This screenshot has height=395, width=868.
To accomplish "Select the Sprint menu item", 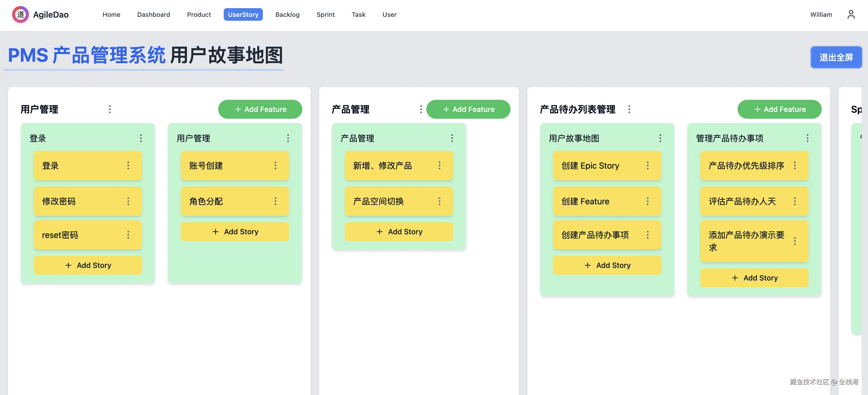I will [x=325, y=14].
